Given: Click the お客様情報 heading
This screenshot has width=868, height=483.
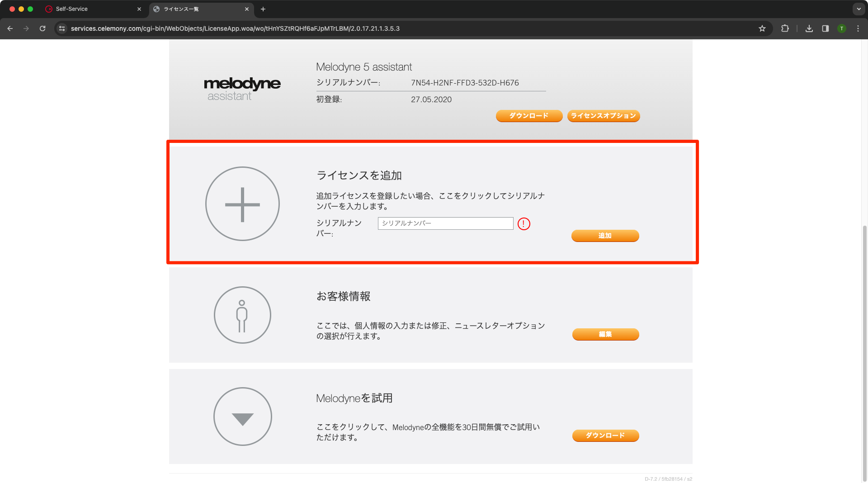Looking at the screenshot, I should point(343,296).
